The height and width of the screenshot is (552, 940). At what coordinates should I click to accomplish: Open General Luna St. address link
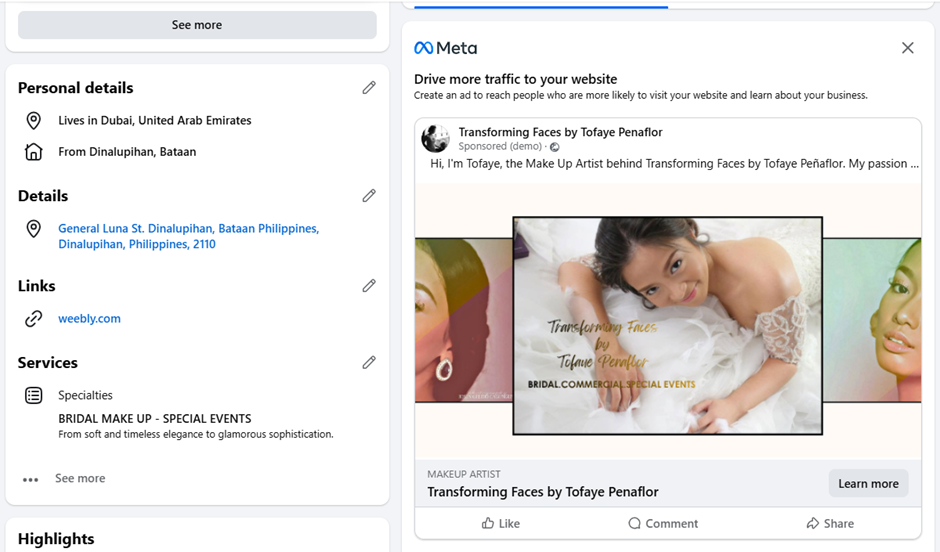[x=188, y=236]
